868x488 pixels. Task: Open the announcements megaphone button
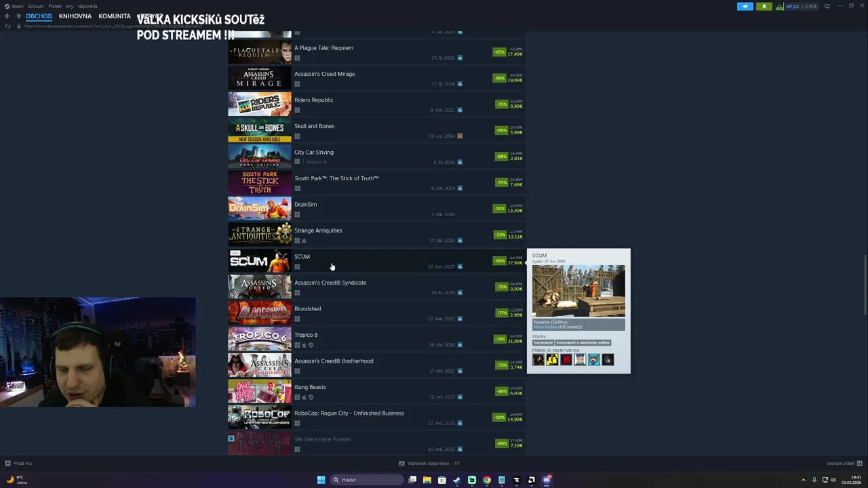(745, 6)
